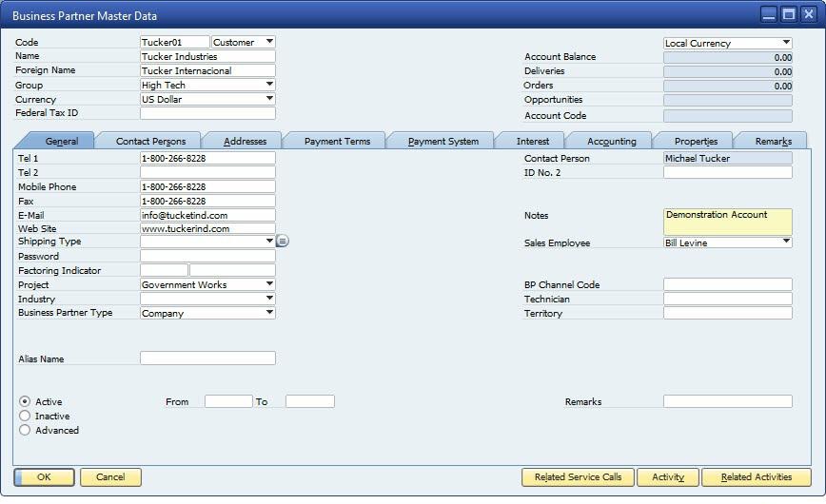Viewport: 826px width, 504px height.
Task: Open the Shipping Type dropdown
Action: tap(207, 241)
